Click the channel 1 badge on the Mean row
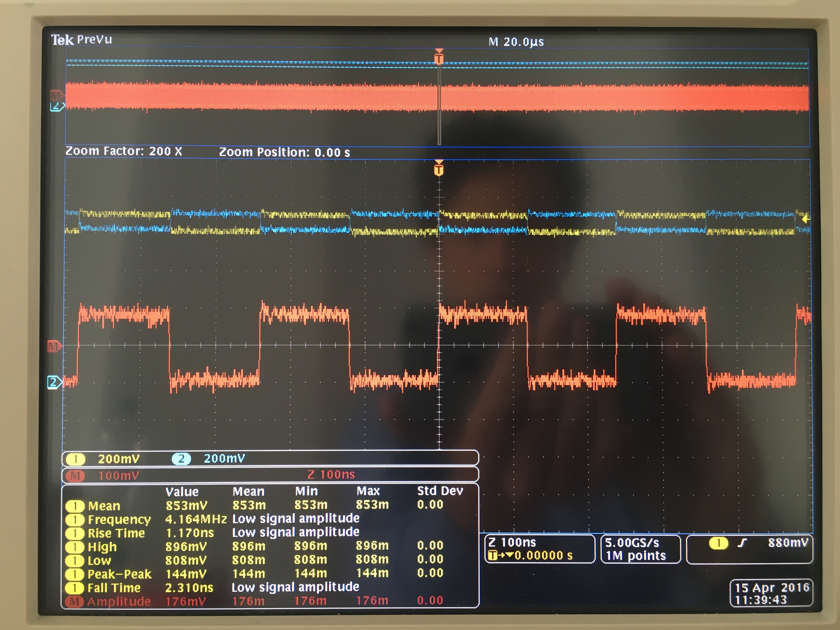Image resolution: width=840 pixels, height=630 pixels. (75, 506)
